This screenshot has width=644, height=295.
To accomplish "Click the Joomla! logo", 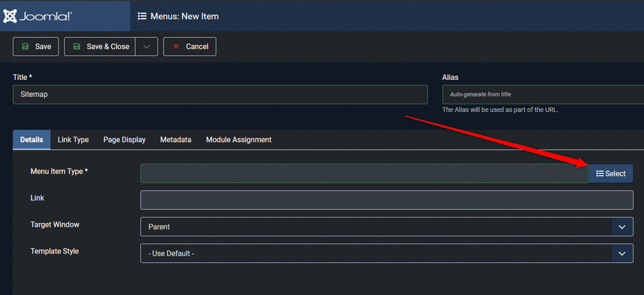I will (x=38, y=16).
